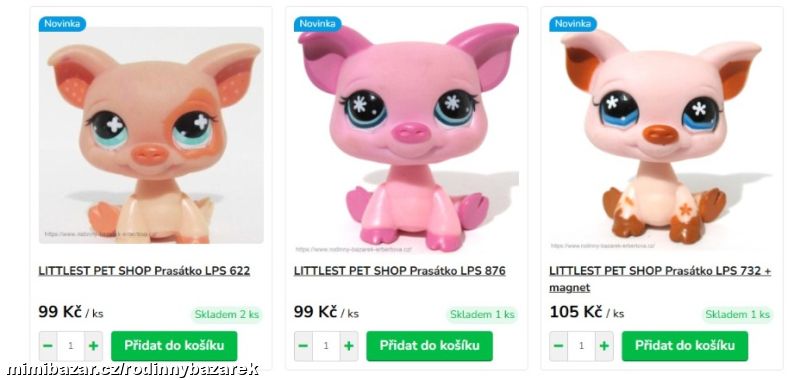Add Prasátko LPS 876 to cart

[x=430, y=346]
